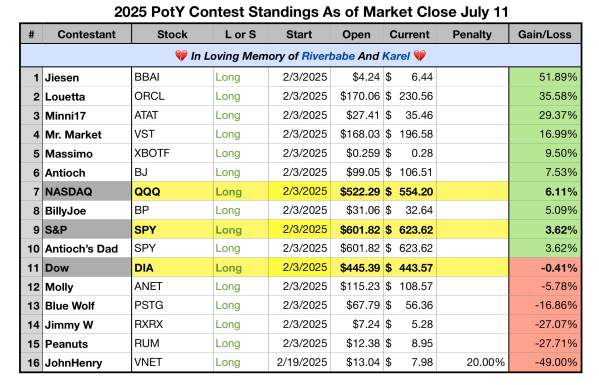This screenshot has width=599, height=385.
Task: Select Louetta's current price 230.56
Action: click(x=410, y=96)
